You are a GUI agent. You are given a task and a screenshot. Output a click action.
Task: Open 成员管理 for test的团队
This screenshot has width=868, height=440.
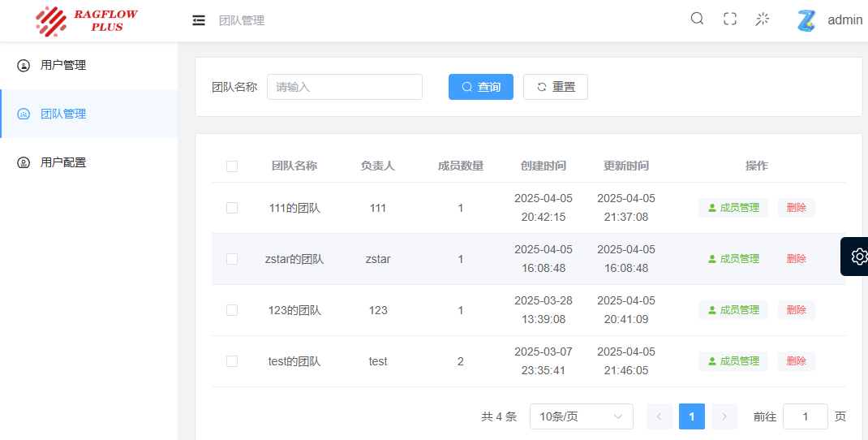[x=733, y=360]
